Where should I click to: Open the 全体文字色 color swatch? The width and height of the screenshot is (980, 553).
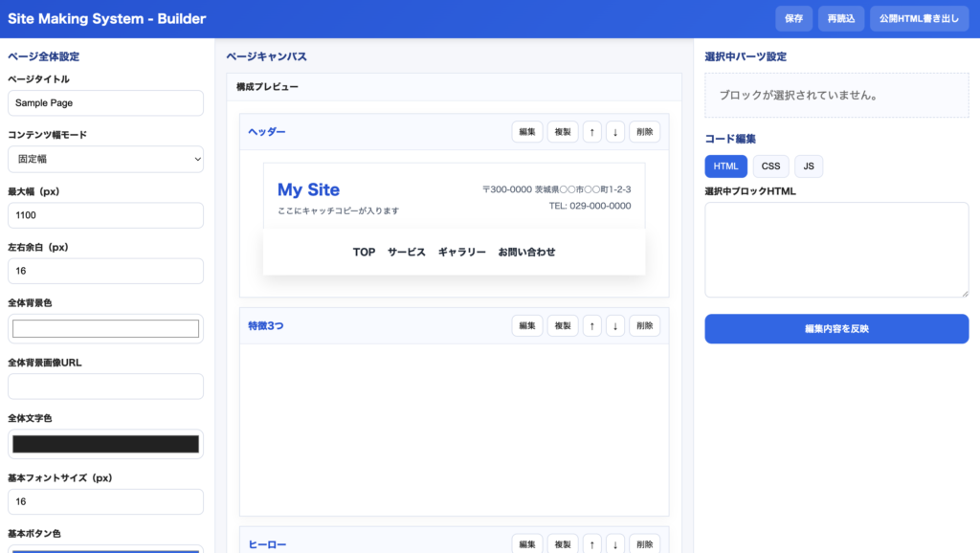click(x=105, y=444)
